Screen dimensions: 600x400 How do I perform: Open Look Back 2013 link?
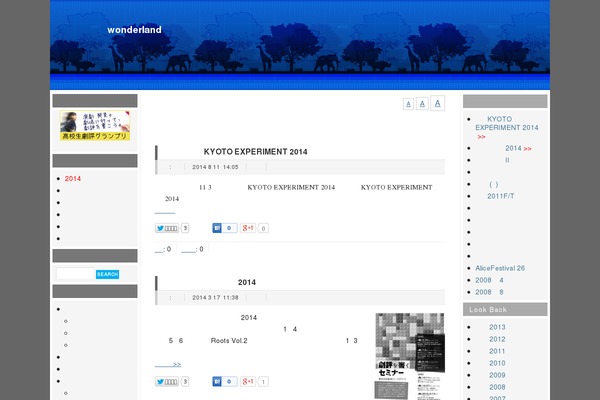click(x=497, y=327)
